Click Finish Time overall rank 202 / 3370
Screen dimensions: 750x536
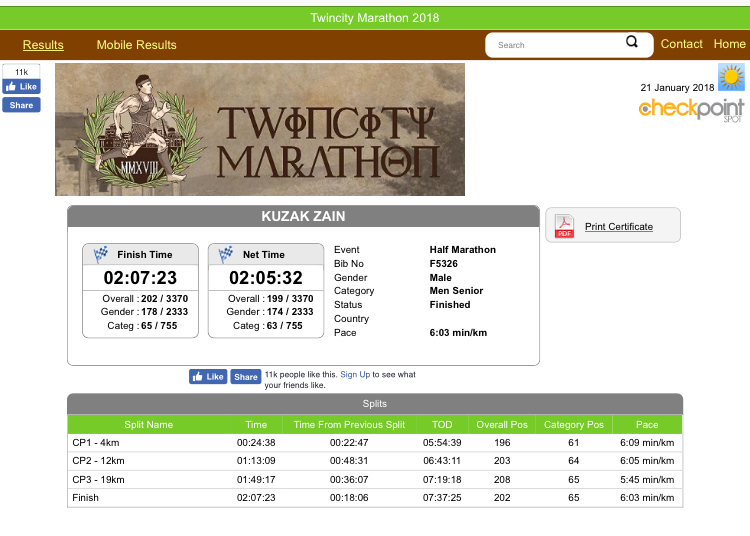coord(164,299)
